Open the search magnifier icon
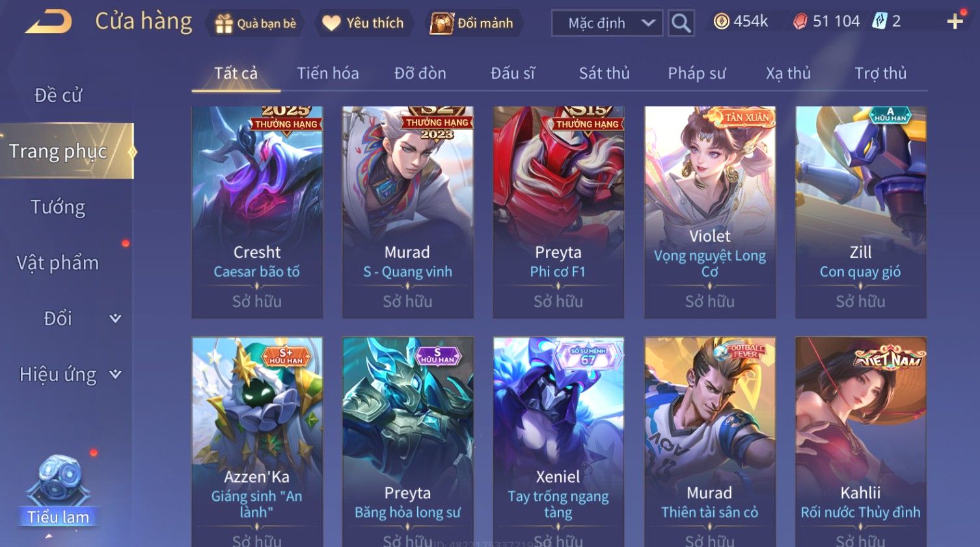The height and width of the screenshot is (547, 980). click(x=681, y=23)
